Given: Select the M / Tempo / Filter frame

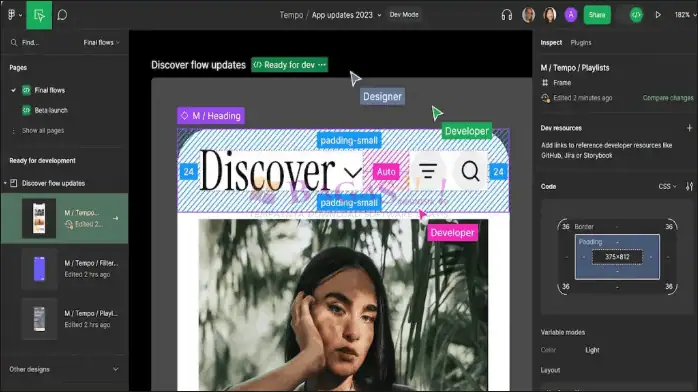Looking at the screenshot, I should 65,269.
